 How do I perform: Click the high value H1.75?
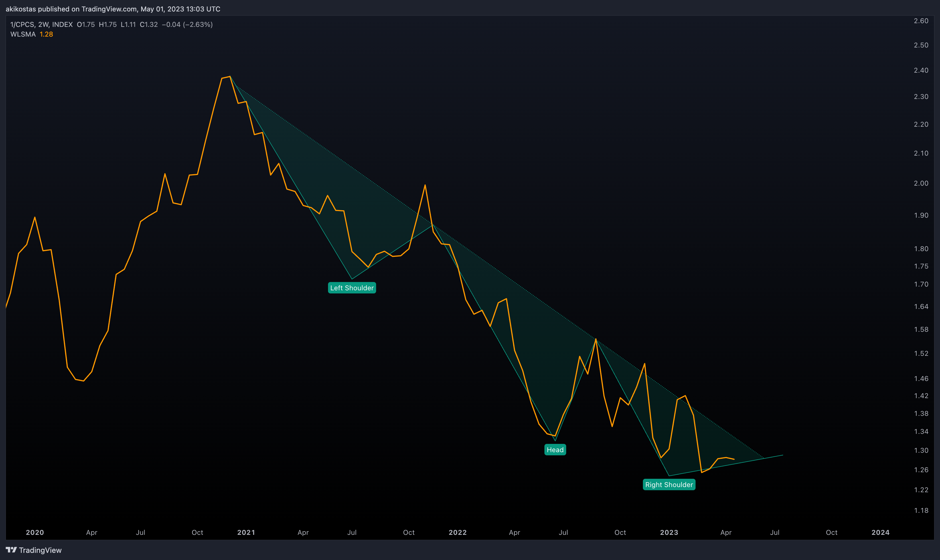(x=108, y=25)
